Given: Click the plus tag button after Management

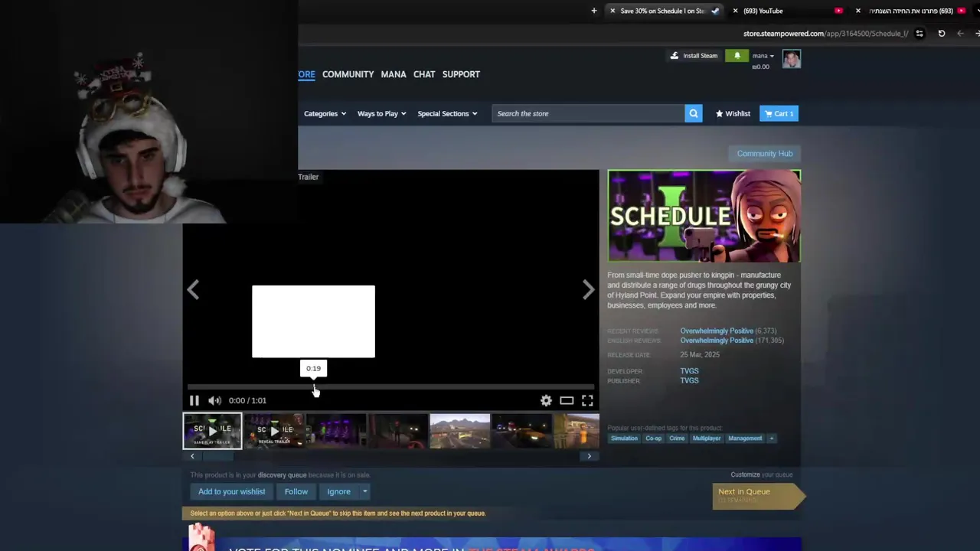Looking at the screenshot, I should 772,439.
